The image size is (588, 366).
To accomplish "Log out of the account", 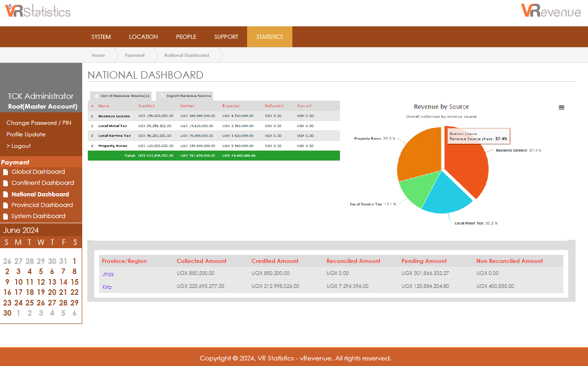I will [18, 146].
